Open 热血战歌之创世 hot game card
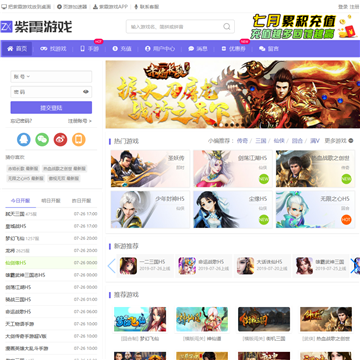 (x=315, y=168)
